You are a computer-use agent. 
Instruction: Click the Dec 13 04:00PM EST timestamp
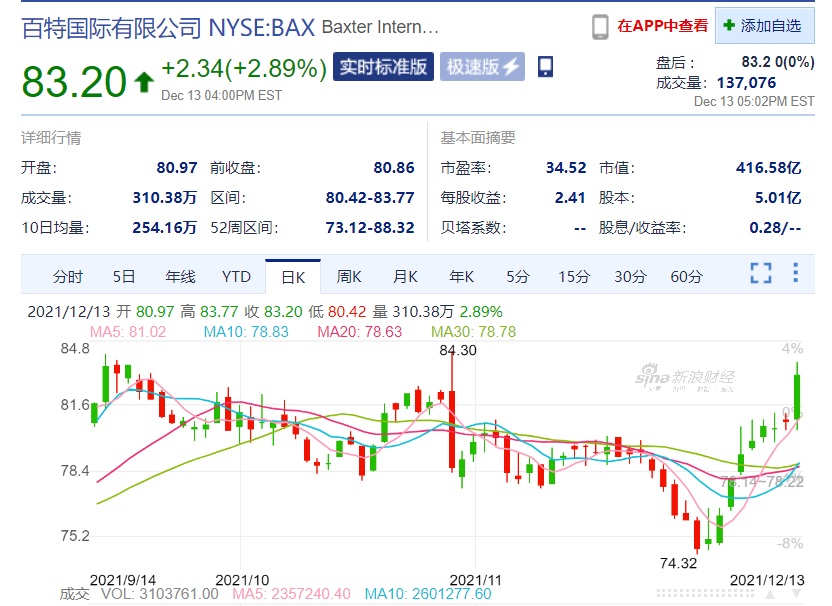(221, 96)
